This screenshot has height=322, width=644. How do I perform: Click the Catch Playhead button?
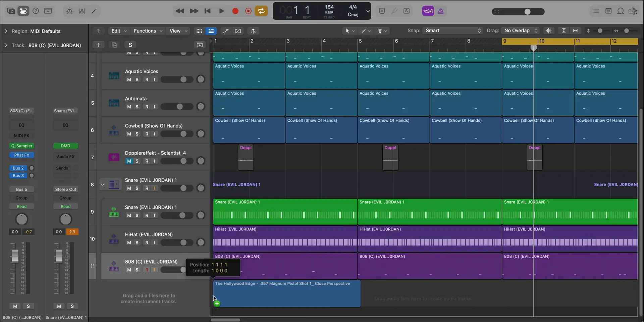[x=253, y=31]
